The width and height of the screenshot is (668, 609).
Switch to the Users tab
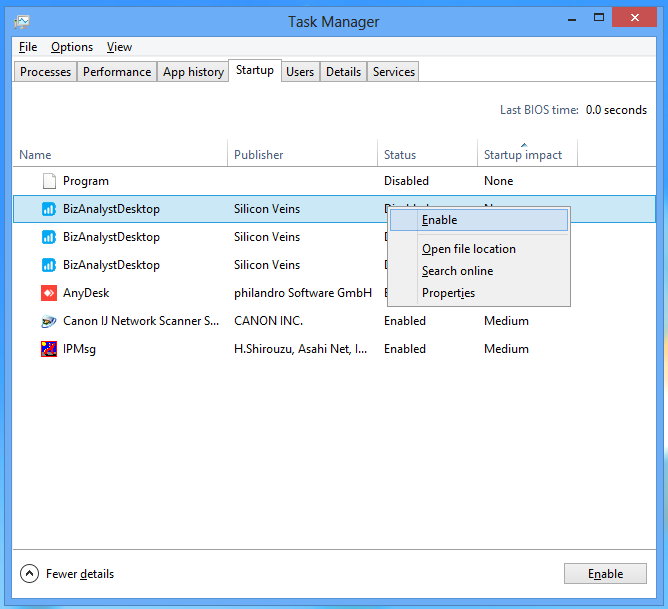(300, 72)
